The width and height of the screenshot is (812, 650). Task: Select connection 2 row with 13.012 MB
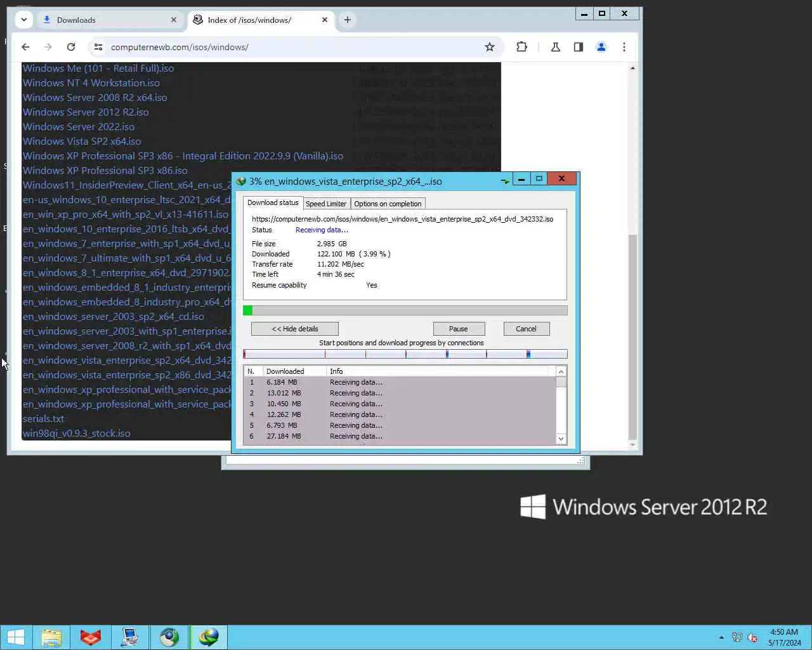pos(400,393)
